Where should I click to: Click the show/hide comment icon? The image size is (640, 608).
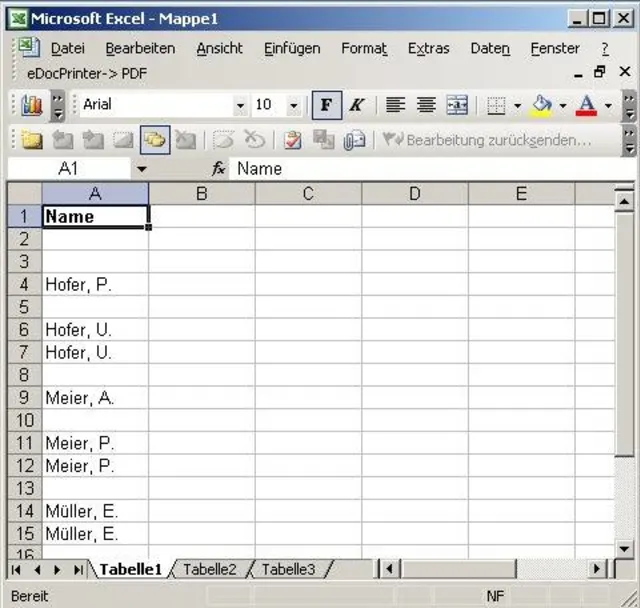123,140
